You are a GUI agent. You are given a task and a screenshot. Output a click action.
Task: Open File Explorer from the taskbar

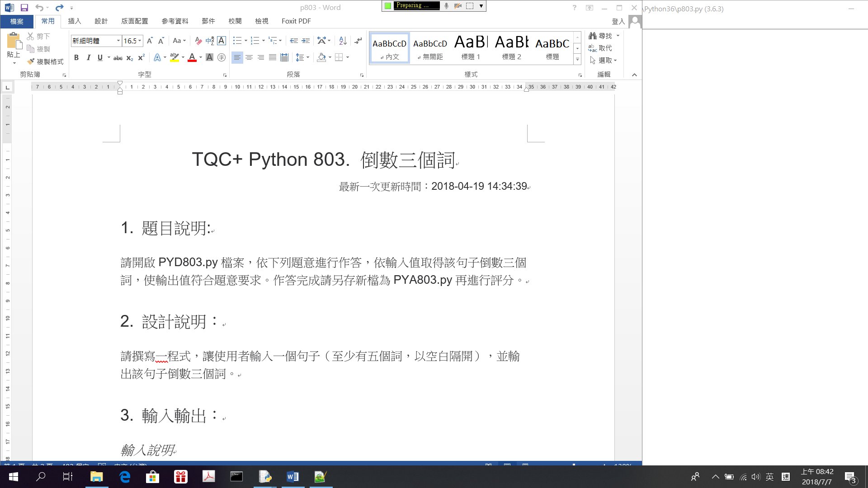tap(97, 477)
